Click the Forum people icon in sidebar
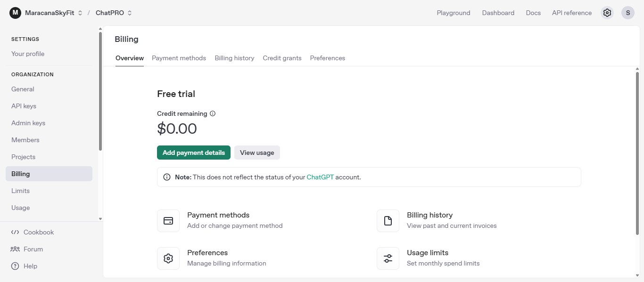This screenshot has width=644, height=282. point(15,249)
